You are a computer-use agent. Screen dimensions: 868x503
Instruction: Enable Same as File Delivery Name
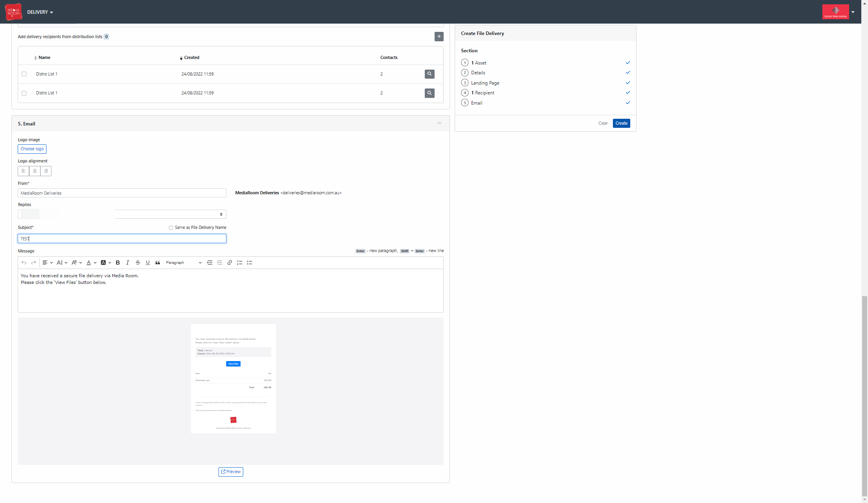(171, 228)
